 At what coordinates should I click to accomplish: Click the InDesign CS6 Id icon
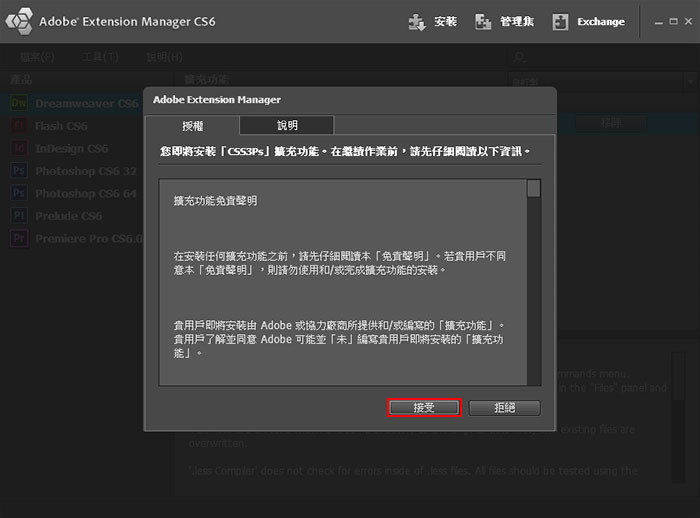click(x=19, y=148)
